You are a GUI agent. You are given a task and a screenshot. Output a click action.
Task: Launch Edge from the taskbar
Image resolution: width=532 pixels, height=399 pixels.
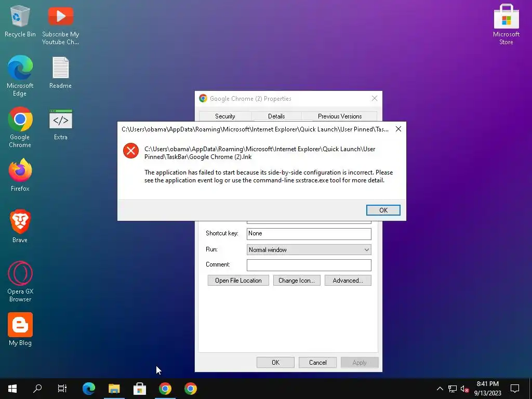pyautogui.click(x=89, y=388)
